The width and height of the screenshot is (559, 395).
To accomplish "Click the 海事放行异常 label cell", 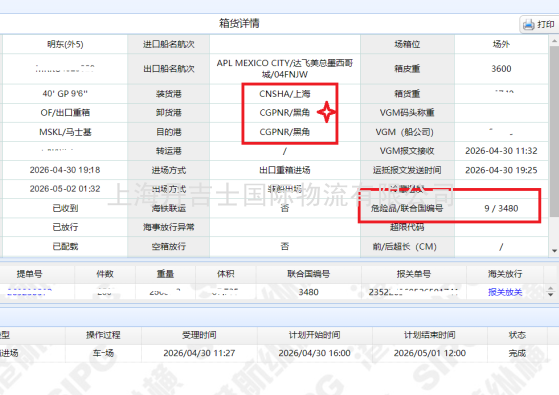I will pyautogui.click(x=169, y=227).
